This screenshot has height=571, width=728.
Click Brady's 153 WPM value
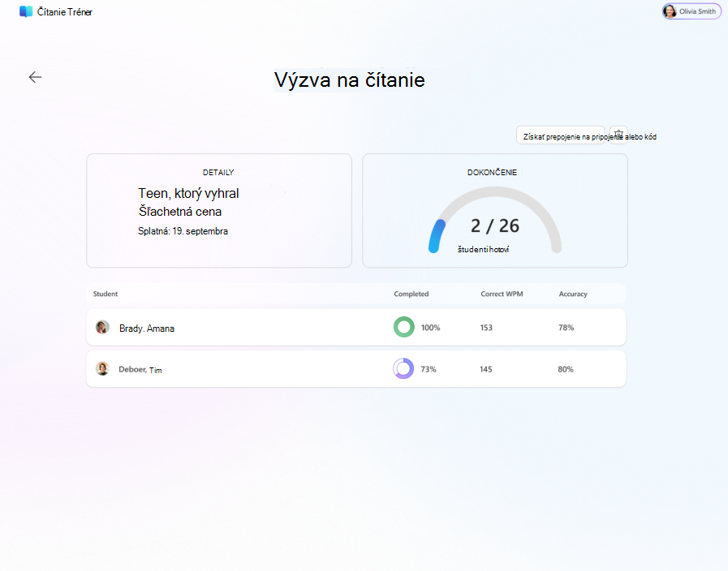pos(486,328)
